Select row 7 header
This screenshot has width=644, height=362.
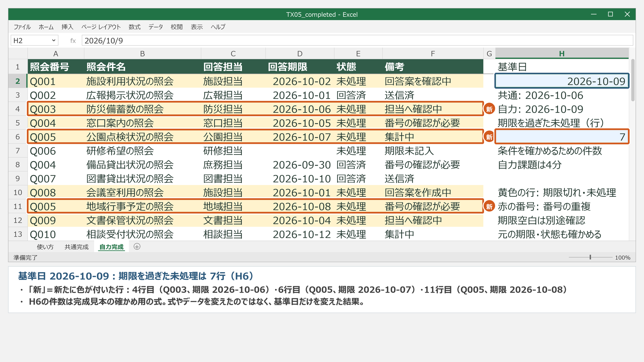[18, 151]
